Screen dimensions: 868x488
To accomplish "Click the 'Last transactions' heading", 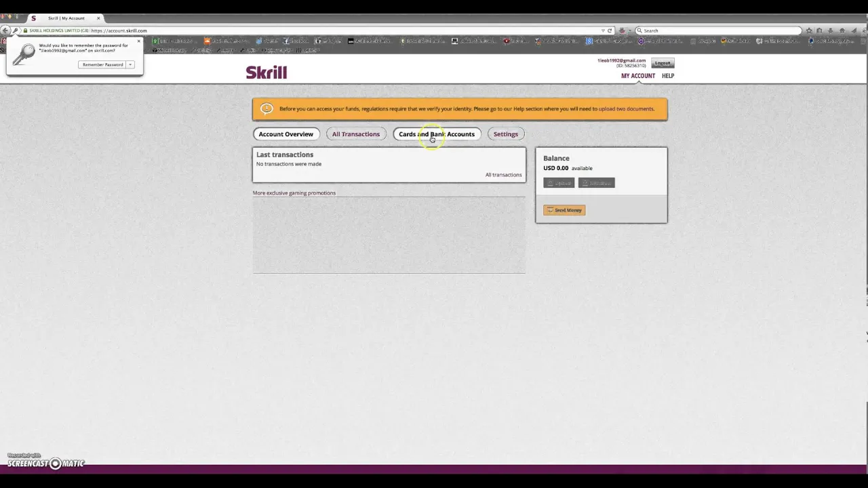I will click(285, 155).
